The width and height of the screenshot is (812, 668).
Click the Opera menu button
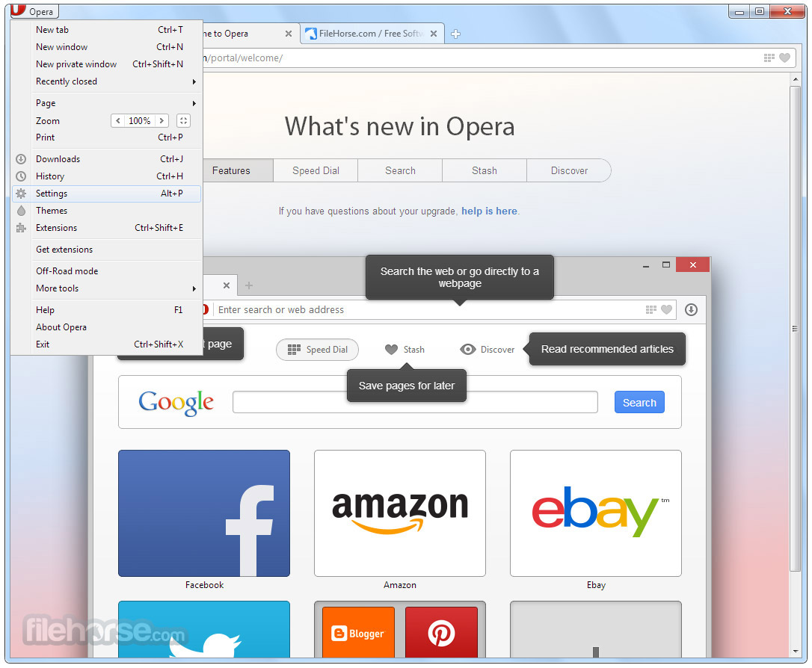[34, 11]
